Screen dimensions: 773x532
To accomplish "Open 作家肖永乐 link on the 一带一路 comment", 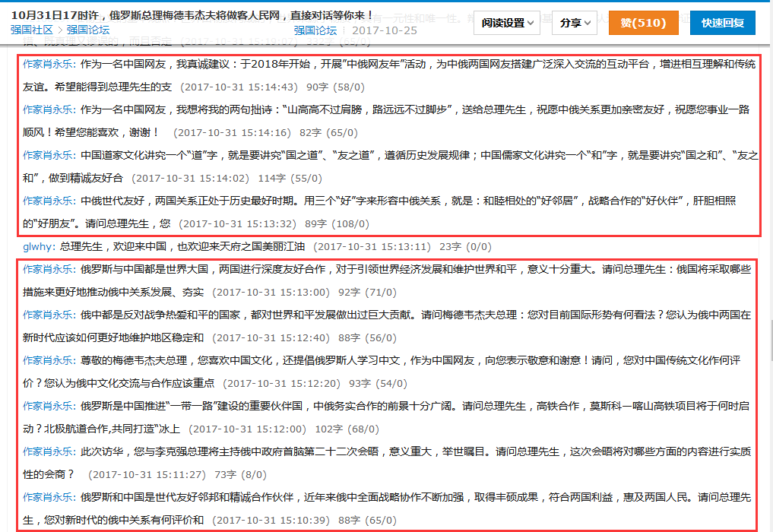I will (x=49, y=406).
